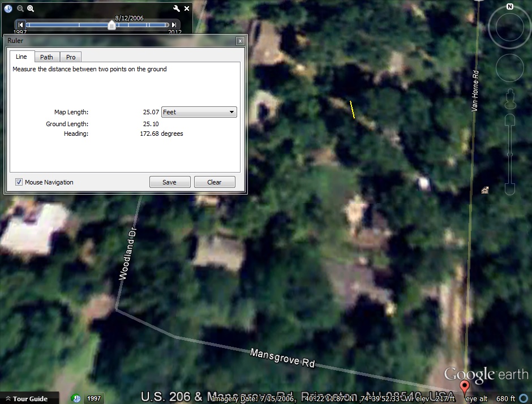Switch to the Pro tab
The image size is (532, 404).
pos(71,57)
